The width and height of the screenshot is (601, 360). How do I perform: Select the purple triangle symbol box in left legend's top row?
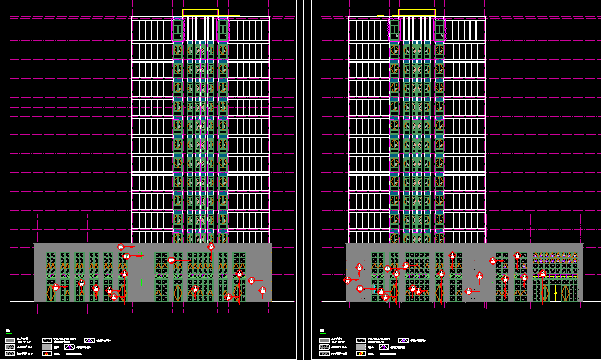click(89, 340)
